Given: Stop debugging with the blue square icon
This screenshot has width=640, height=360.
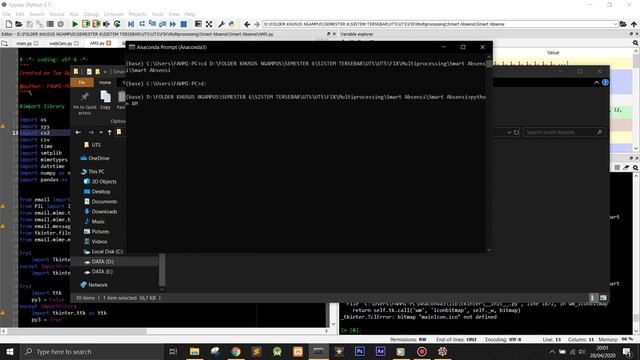Looking at the screenshot, I should coord(184,24).
